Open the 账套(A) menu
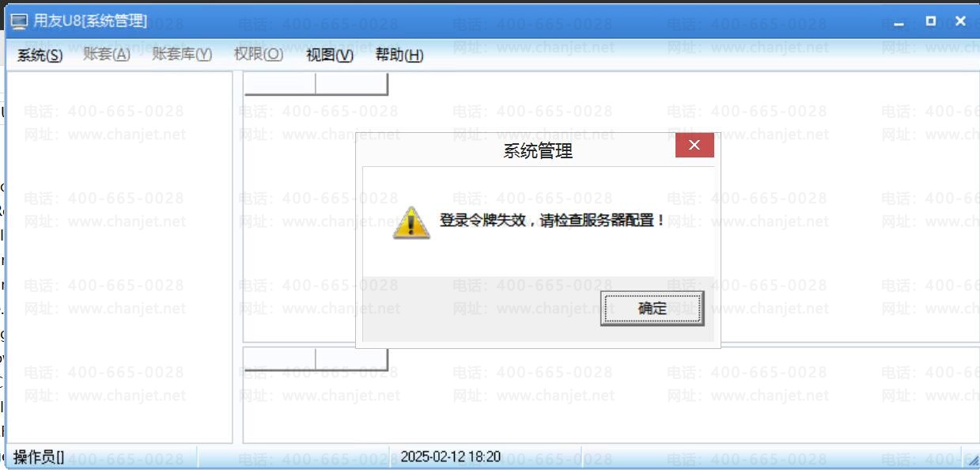Screen dimensions: 980x470 click(107, 55)
